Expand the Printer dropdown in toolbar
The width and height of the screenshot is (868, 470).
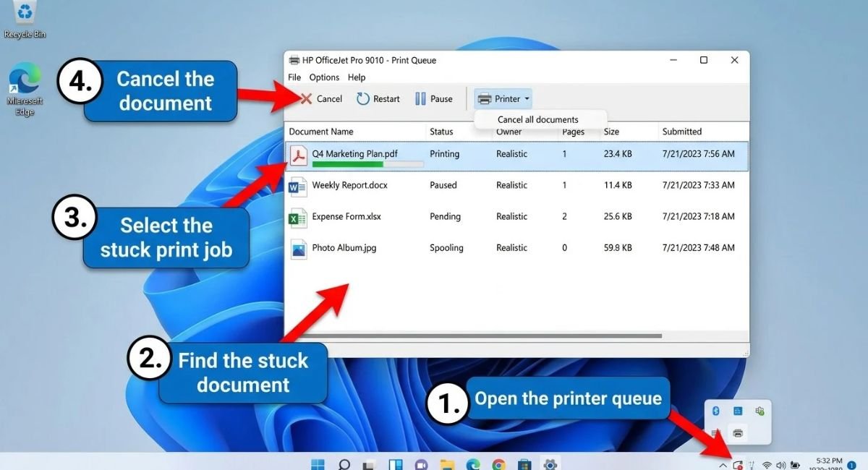pyautogui.click(x=503, y=99)
